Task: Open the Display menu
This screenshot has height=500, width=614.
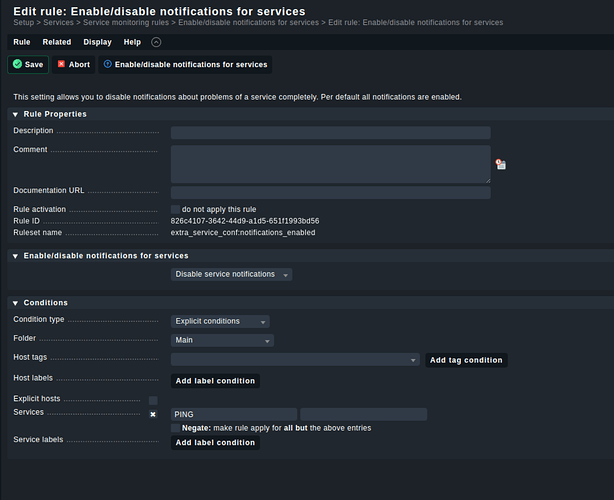Action: (97, 42)
